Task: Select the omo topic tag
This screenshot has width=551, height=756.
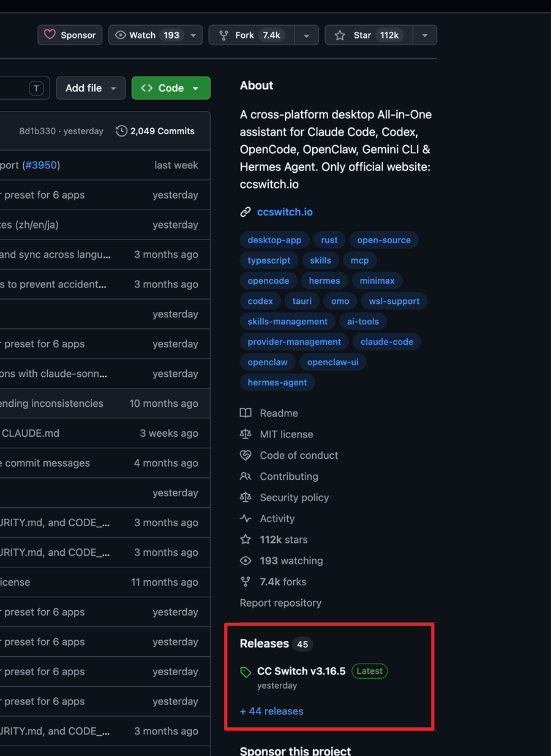Action: pos(340,301)
